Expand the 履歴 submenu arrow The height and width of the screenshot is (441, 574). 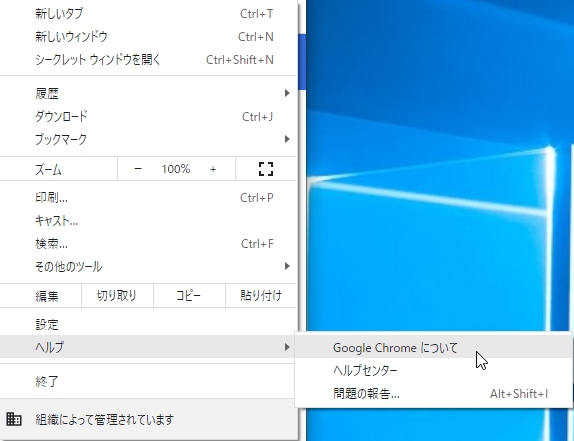coord(287,93)
